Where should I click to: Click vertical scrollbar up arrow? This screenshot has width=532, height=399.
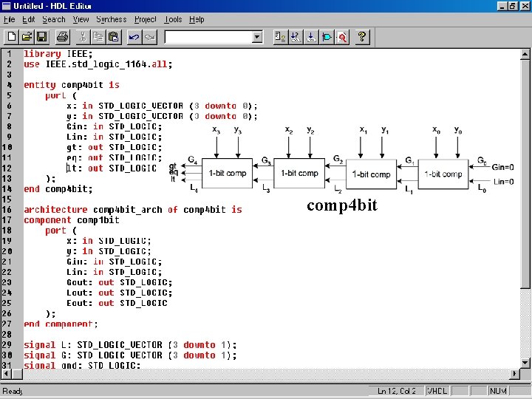pos(525,54)
